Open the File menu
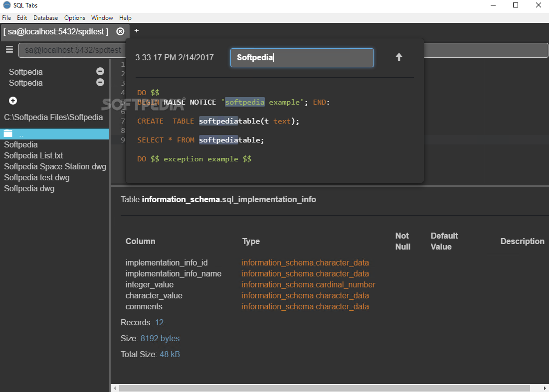Screen dimensions: 549x392 coord(6,18)
